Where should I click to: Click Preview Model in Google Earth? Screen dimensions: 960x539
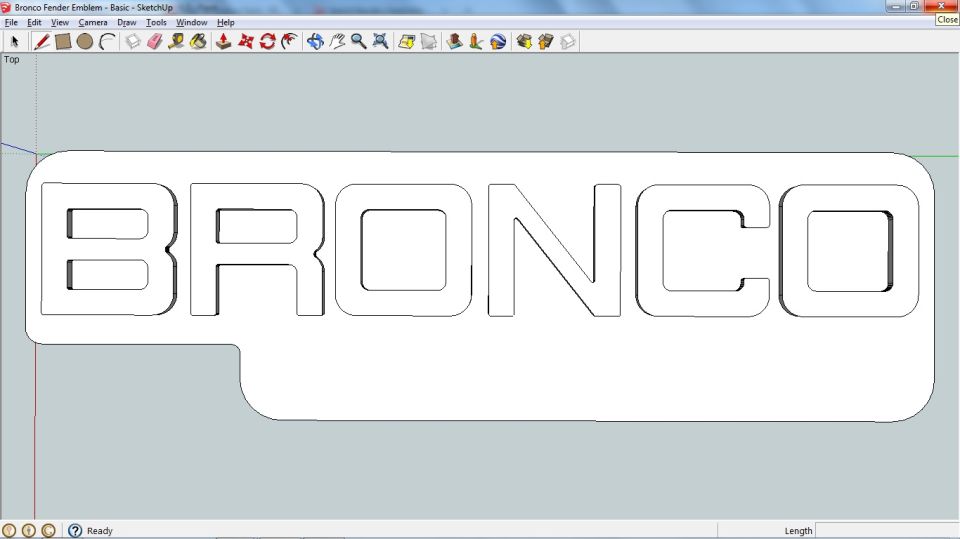coord(498,42)
